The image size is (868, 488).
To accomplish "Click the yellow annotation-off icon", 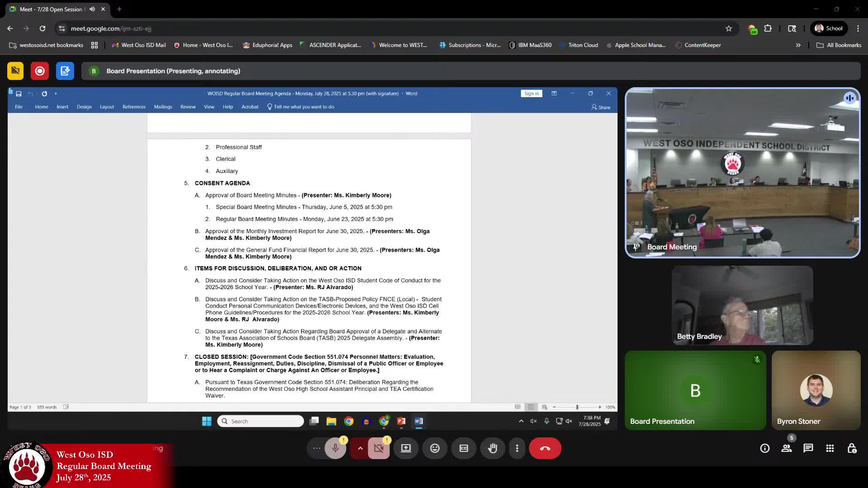I will click(15, 71).
